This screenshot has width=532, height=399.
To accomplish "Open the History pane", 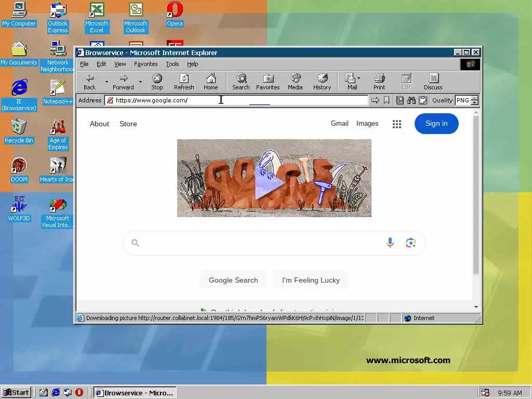I will click(322, 82).
